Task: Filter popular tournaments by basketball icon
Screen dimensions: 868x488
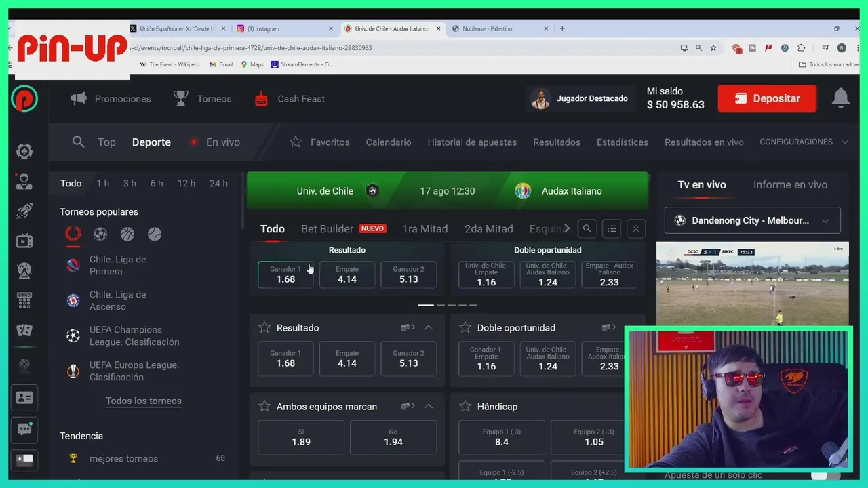Action: pyautogui.click(x=127, y=234)
